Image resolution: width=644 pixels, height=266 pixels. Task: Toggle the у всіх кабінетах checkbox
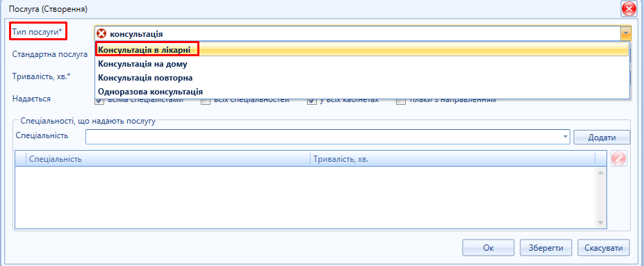click(x=311, y=100)
